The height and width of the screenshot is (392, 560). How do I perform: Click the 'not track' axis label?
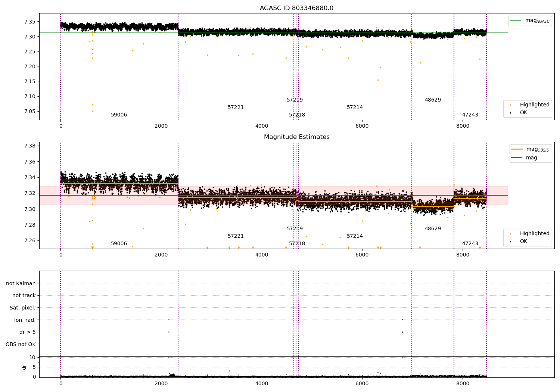click(24, 295)
